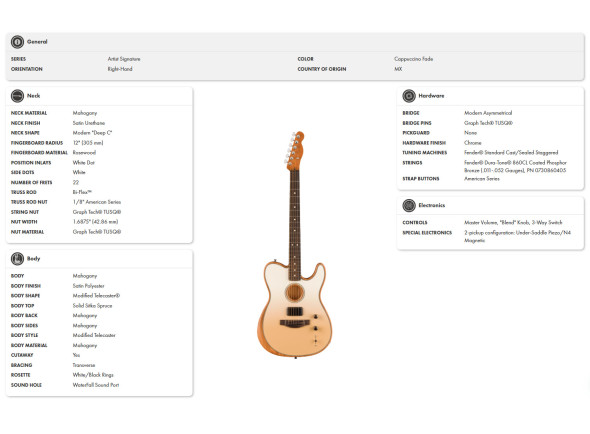Click the ORIENTATION label
The image size is (590, 434).
coord(27,69)
